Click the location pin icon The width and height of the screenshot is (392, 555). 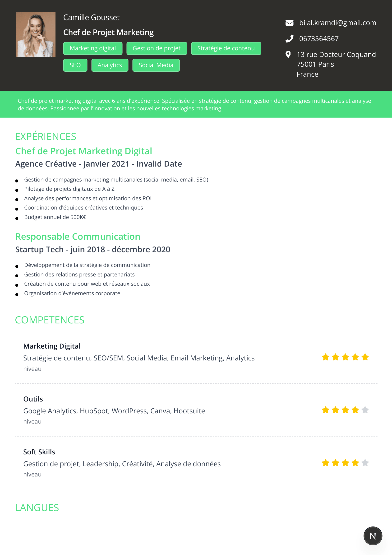288,55
